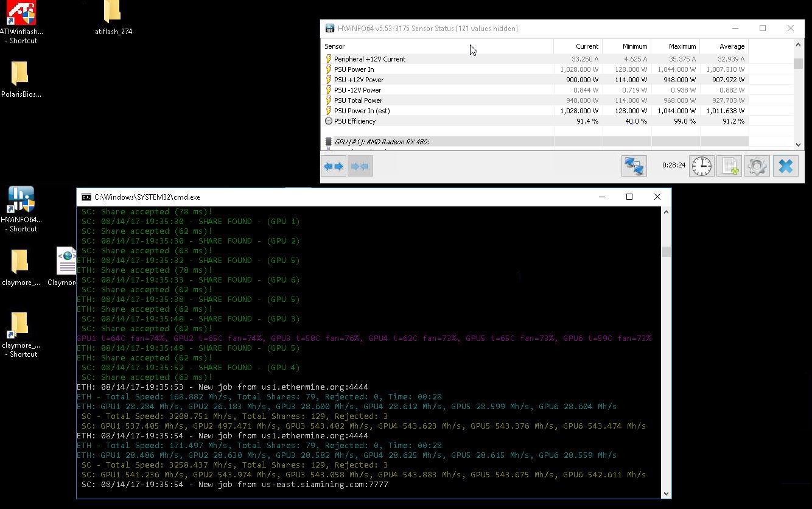The width and height of the screenshot is (812, 509).
Task: Click cmd window scrollbar up arrow
Action: (666, 212)
